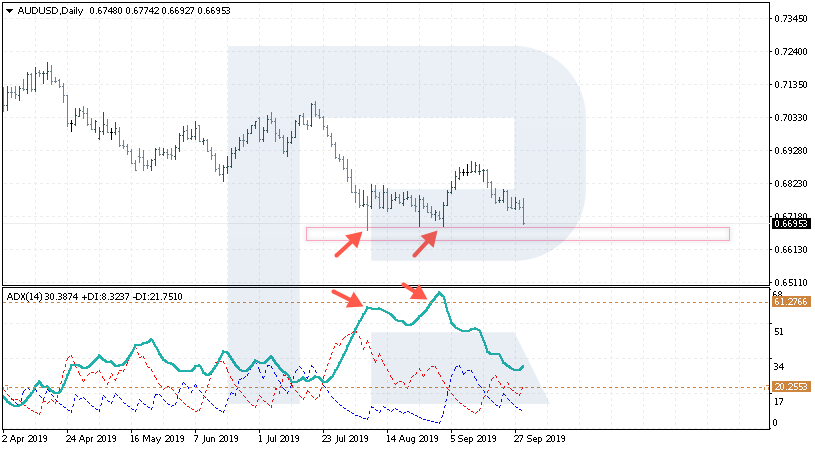Screen dimensions: 815x450
Task: Click the 0.71350 price scale label
Action: pyautogui.click(x=791, y=85)
